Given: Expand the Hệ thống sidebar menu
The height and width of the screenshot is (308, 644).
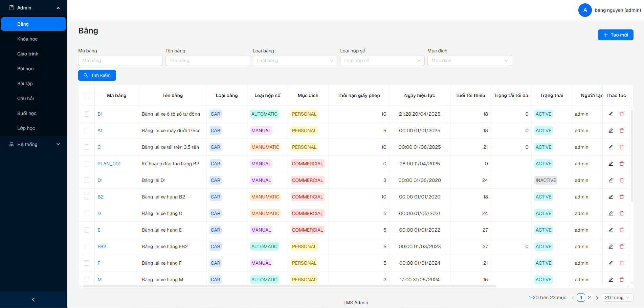Looking at the screenshot, I should pos(34,144).
